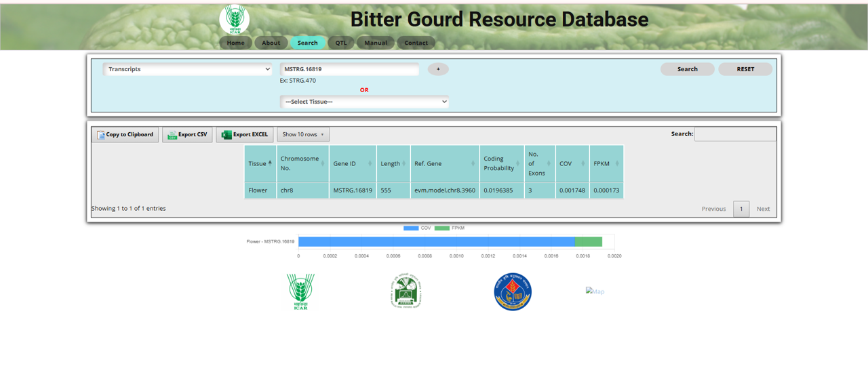Expand the Show 10 rows menu
This screenshot has height=383, width=868.
point(303,135)
